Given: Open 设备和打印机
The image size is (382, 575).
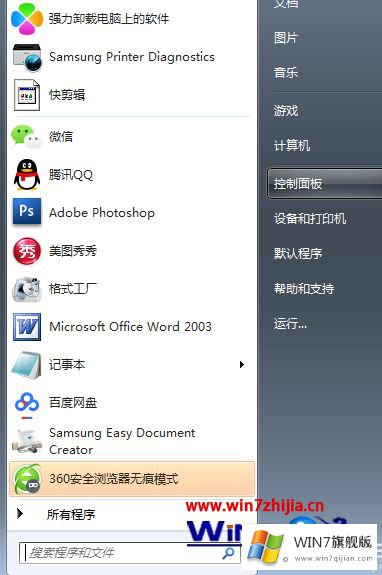Looking at the screenshot, I should pos(310,219).
